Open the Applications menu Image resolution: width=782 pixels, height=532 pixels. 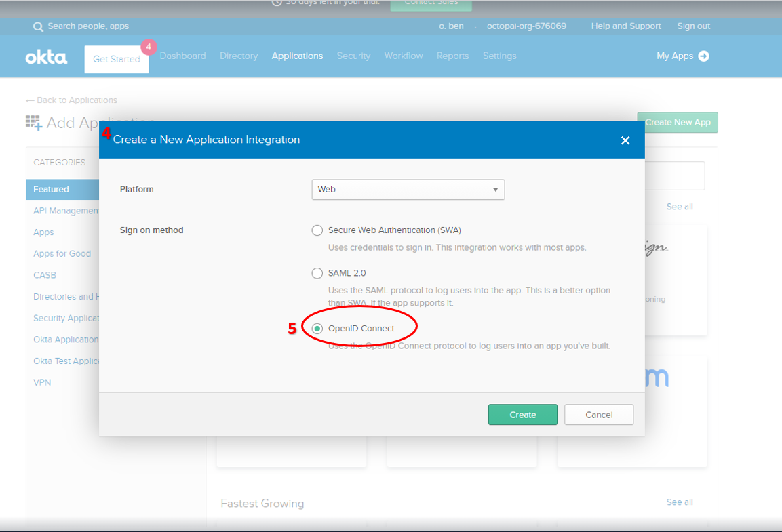[297, 56]
